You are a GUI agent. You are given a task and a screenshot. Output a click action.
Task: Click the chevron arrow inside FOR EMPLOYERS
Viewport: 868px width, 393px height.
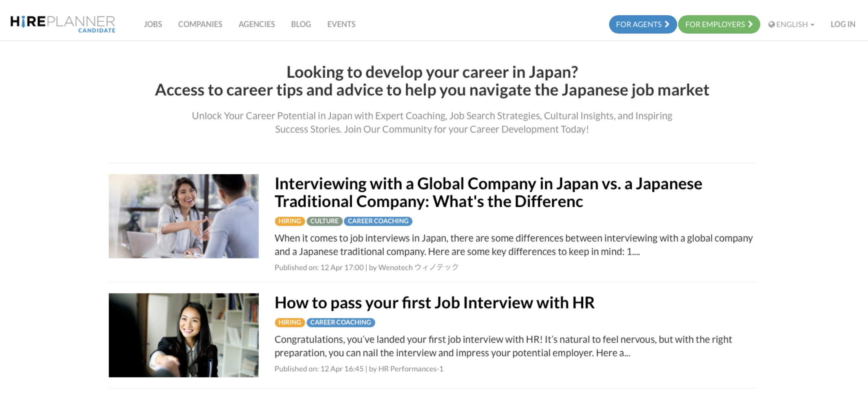click(x=750, y=24)
